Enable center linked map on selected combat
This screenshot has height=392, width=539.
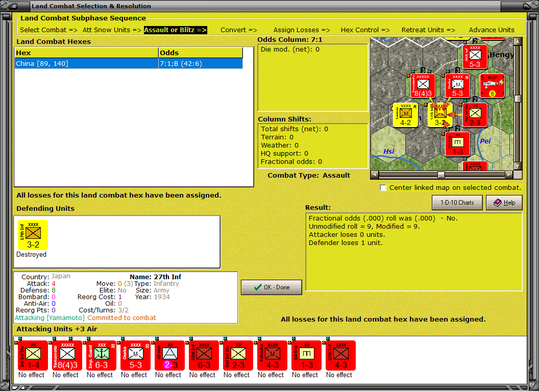pos(383,188)
